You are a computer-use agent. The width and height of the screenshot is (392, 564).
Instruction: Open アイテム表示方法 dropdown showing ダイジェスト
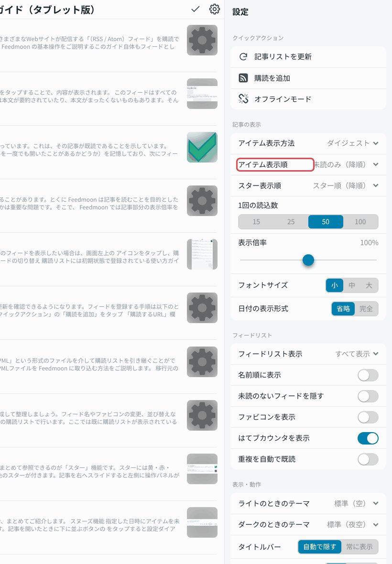pyautogui.click(x=352, y=143)
